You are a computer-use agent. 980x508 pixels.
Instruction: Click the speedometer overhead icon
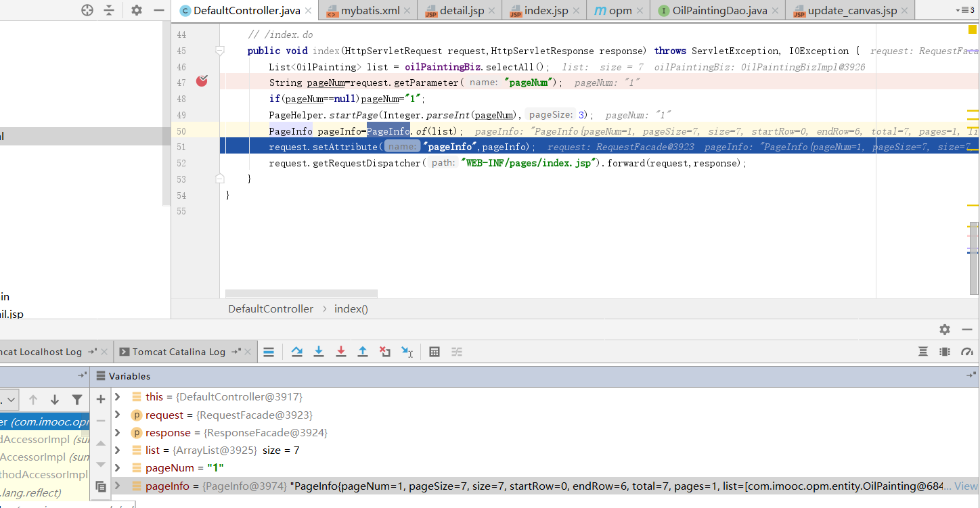[967, 352]
